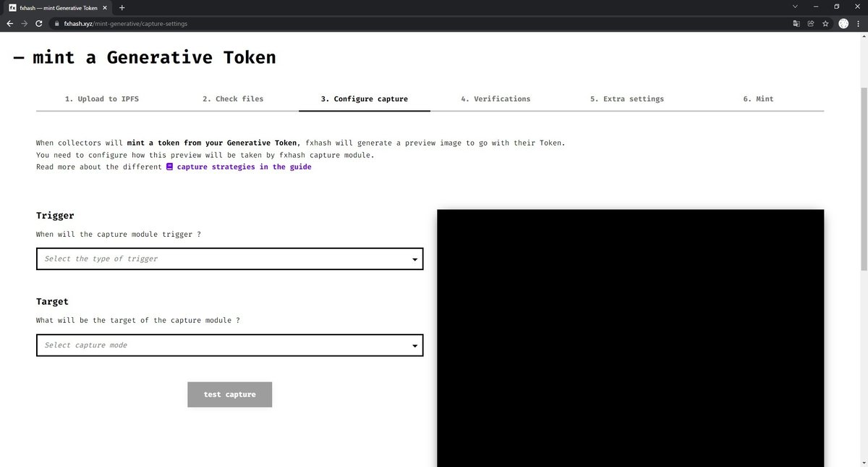This screenshot has height=467, width=868.
Task: Close the fxhash browser tab
Action: [106, 7]
